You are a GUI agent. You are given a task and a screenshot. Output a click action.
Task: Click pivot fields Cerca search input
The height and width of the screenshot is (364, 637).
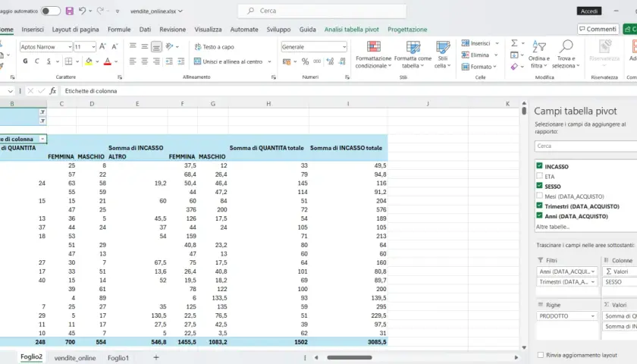[x=585, y=146]
